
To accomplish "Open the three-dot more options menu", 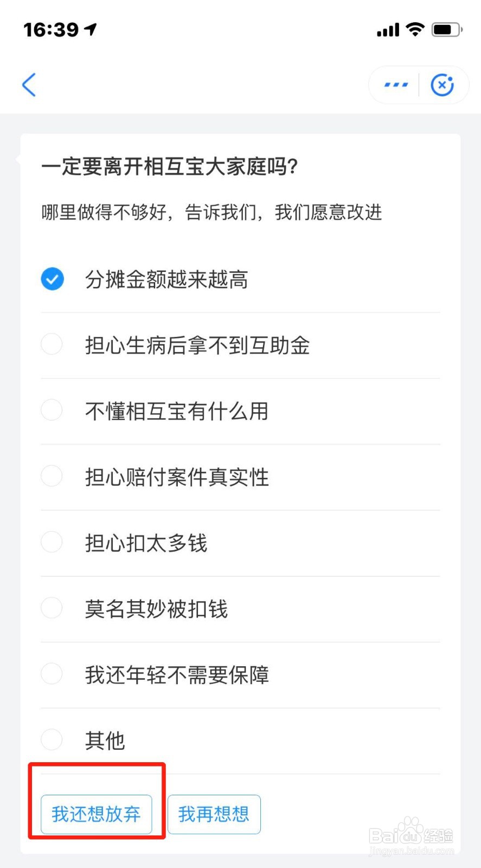I will click(396, 85).
